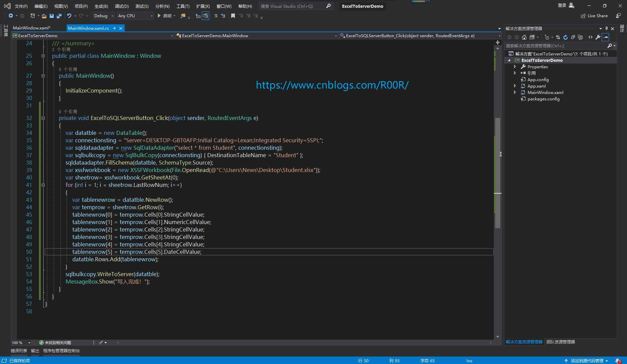Click the 登录 sign-in link
Viewport: 627px width, 364px height.
[562, 5]
